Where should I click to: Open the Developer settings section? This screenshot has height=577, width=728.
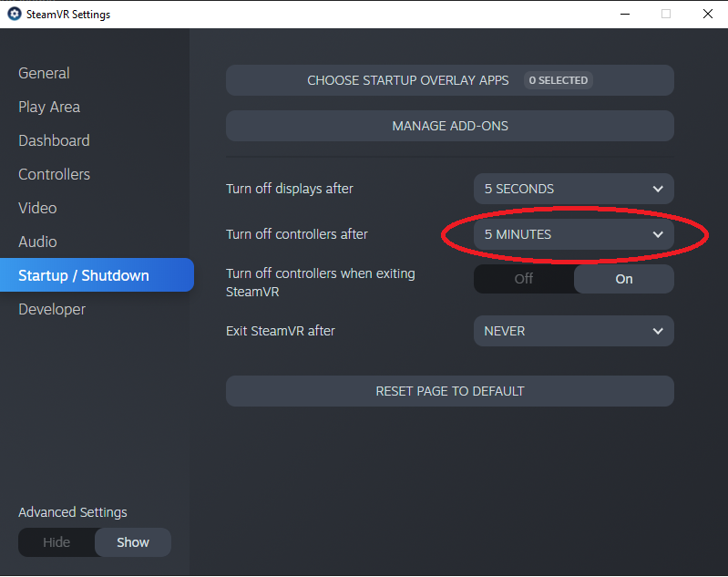(x=52, y=309)
